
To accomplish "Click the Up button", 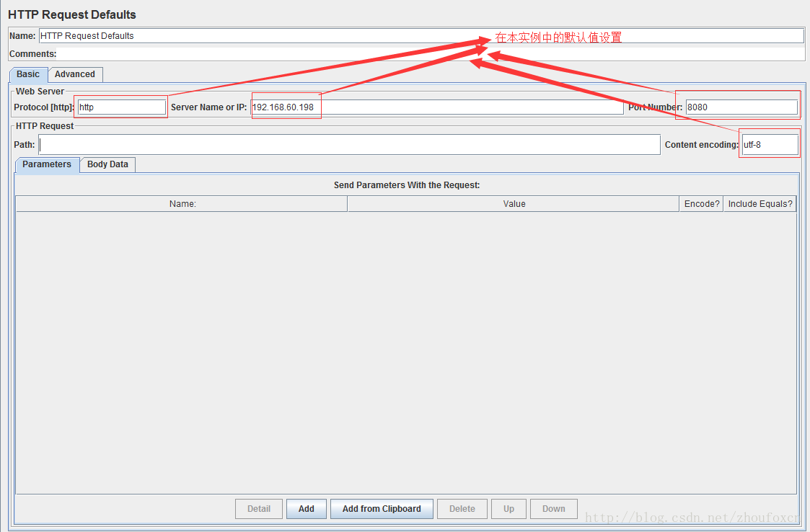I will click(x=509, y=509).
